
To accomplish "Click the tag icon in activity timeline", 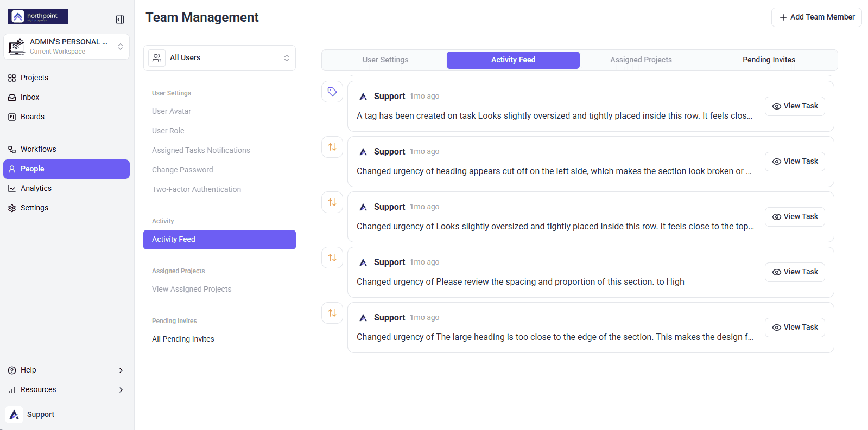I will (x=332, y=92).
